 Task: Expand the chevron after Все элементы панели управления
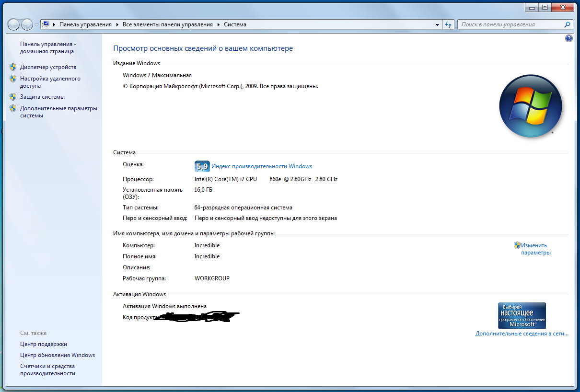pyautogui.click(x=219, y=24)
